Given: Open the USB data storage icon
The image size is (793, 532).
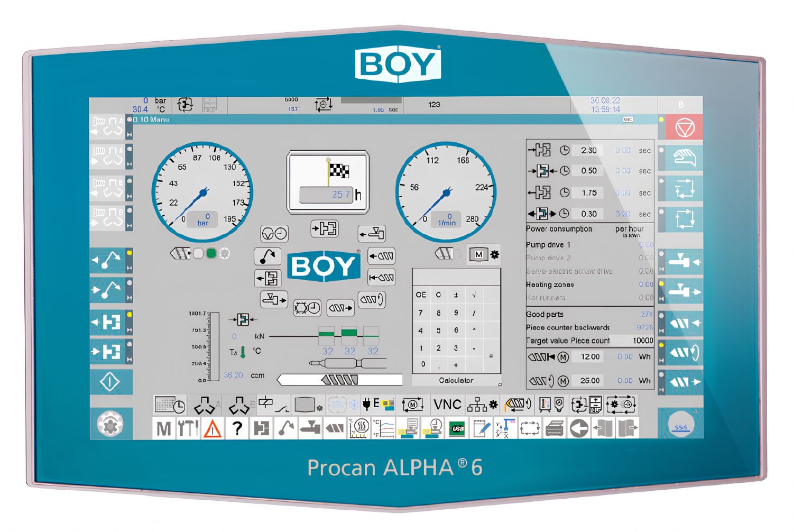Looking at the screenshot, I should pos(457,428).
